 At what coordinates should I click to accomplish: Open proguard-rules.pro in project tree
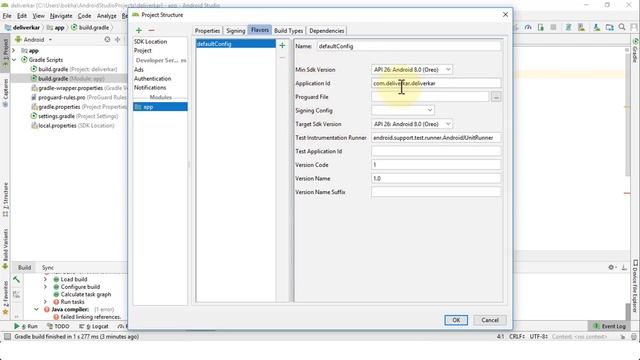point(61,97)
